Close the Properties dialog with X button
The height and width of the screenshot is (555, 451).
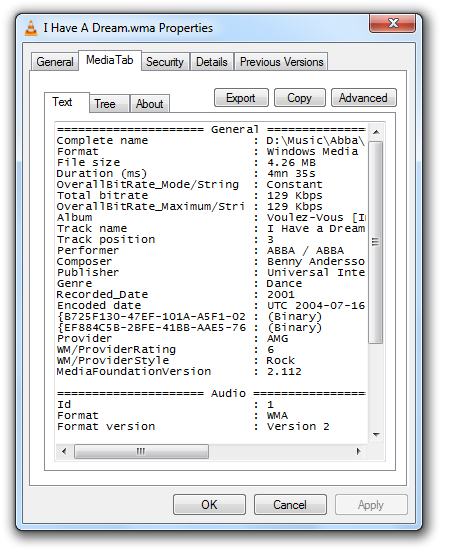click(392, 23)
